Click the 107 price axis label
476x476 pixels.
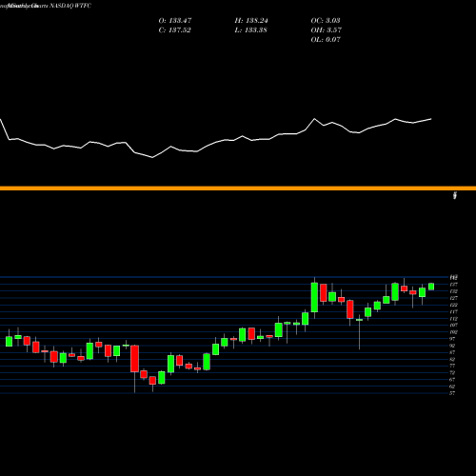pyautogui.click(x=453, y=326)
